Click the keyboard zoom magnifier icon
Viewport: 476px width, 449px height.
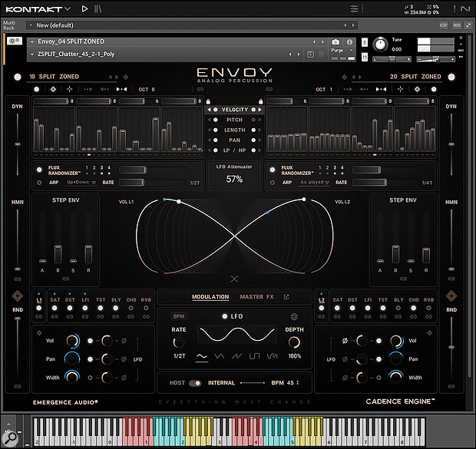point(11,437)
